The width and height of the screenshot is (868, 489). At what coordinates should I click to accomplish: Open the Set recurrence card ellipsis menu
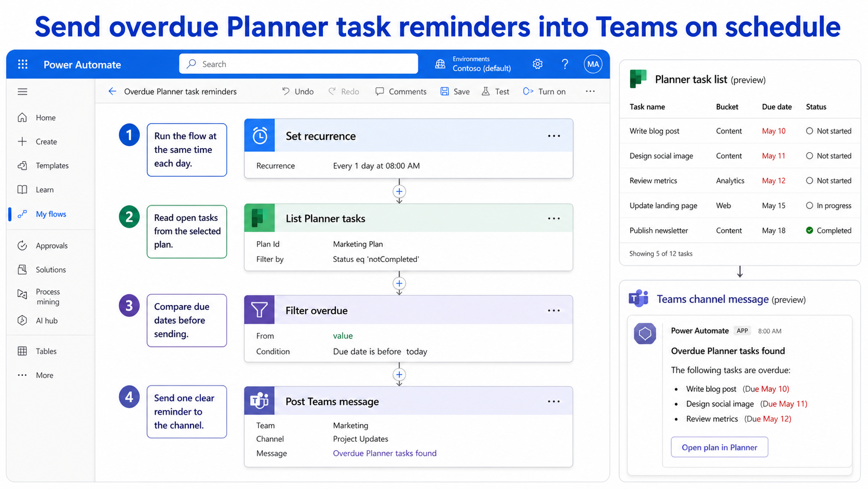coord(554,136)
